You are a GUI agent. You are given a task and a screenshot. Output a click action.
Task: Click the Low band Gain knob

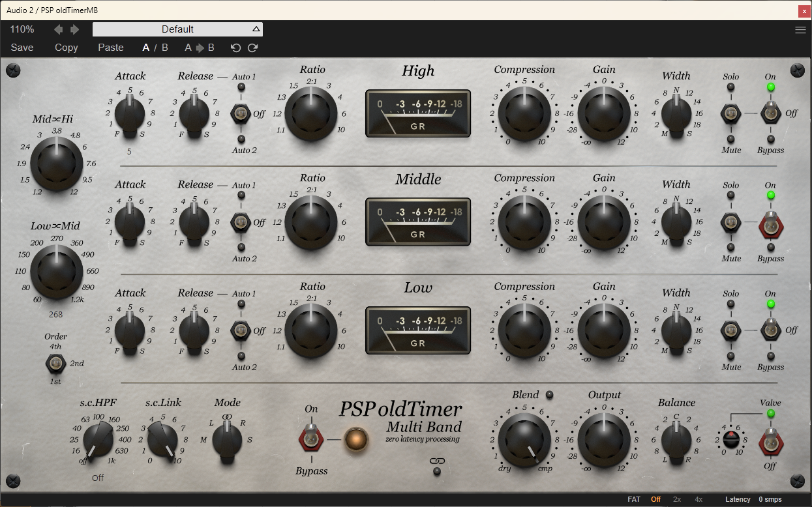604,330
